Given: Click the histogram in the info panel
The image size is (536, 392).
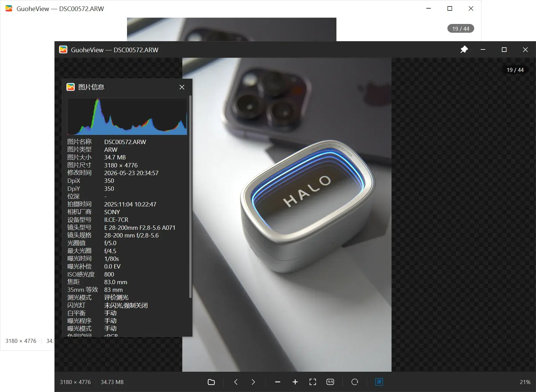Looking at the screenshot, I should 127,116.
